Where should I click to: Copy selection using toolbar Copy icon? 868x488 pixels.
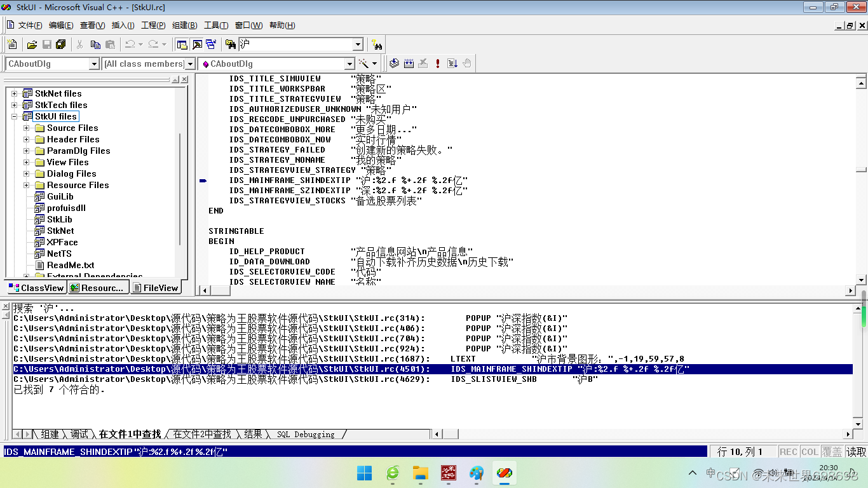tap(95, 44)
